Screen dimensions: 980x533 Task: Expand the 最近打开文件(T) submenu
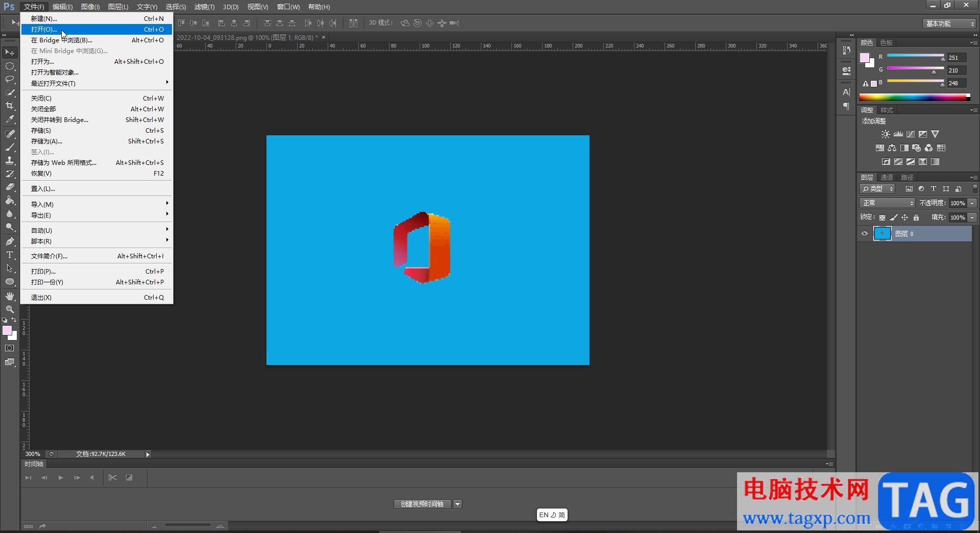coord(97,83)
